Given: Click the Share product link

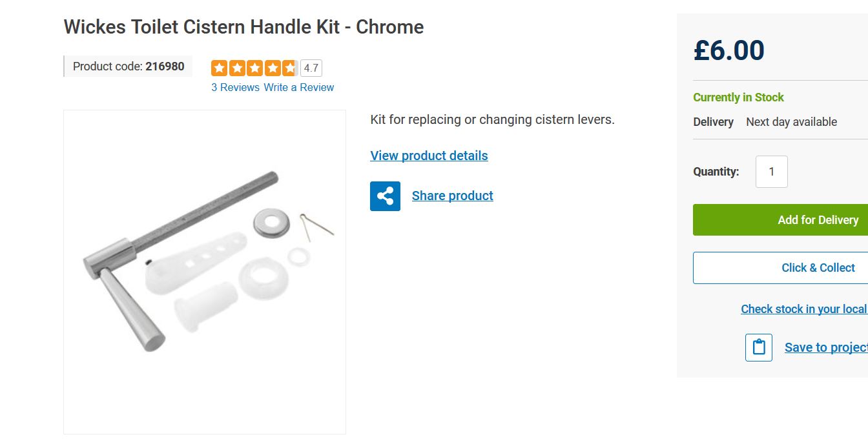Looking at the screenshot, I should 452,196.
